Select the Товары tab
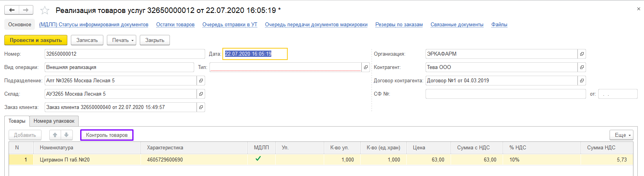644x176 pixels. click(17, 121)
